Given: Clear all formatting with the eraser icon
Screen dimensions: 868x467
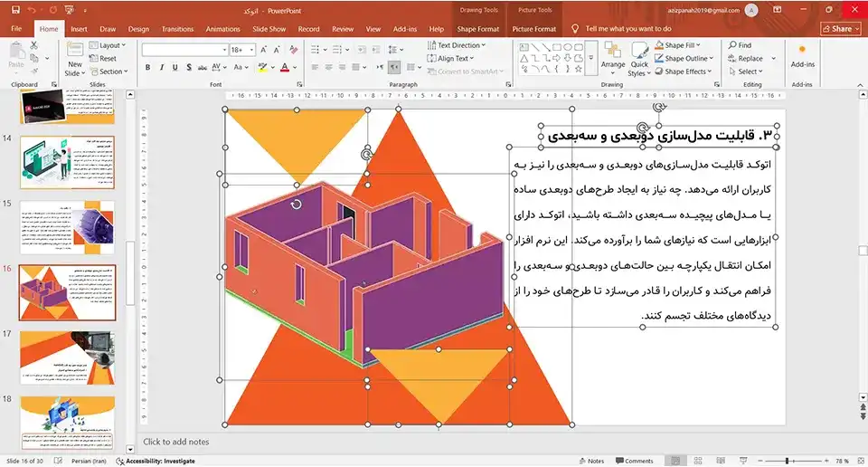Looking at the screenshot, I should [x=293, y=50].
